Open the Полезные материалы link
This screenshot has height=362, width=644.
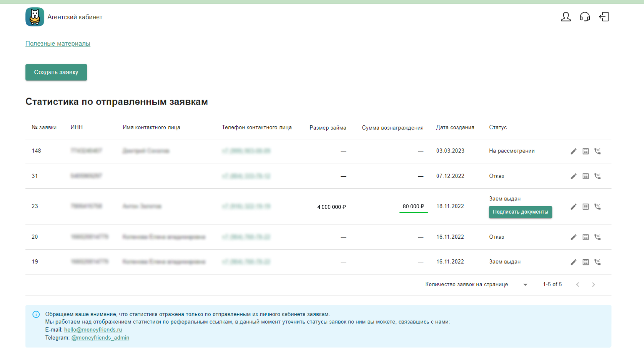58,44
